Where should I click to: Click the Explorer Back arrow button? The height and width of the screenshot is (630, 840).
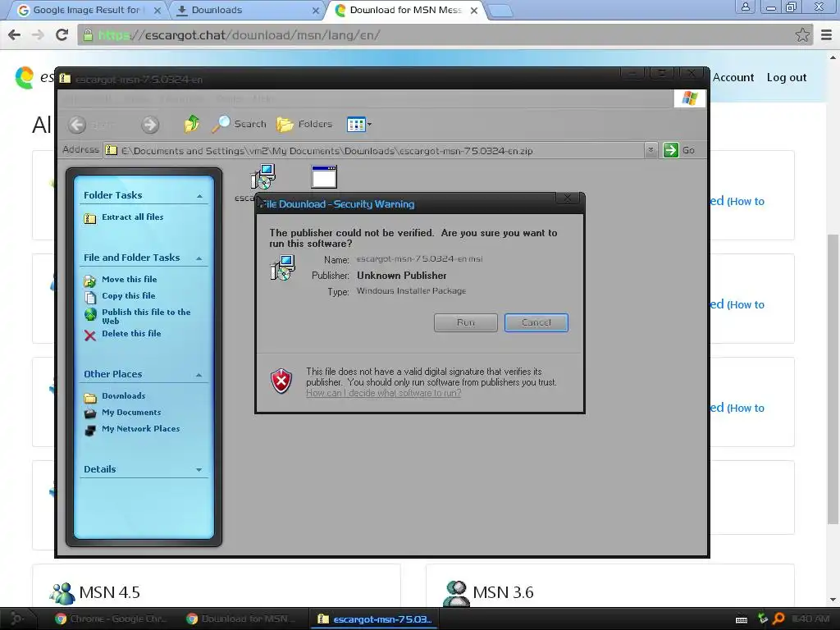pos(77,125)
